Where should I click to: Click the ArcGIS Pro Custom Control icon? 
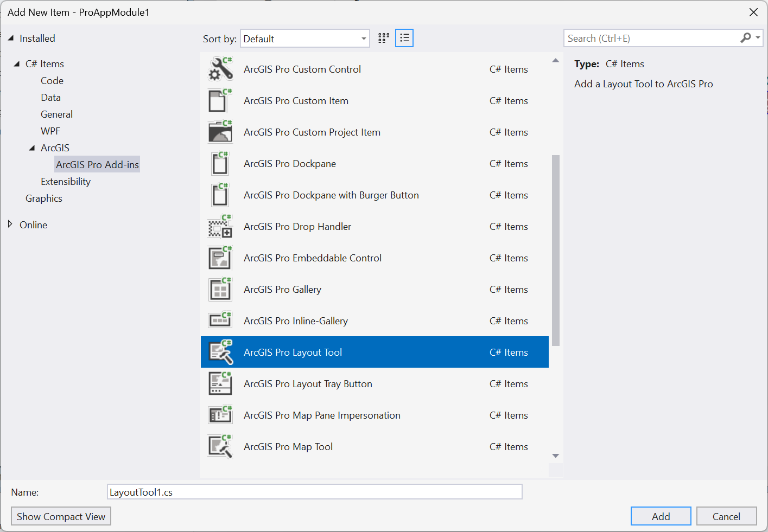(220, 69)
